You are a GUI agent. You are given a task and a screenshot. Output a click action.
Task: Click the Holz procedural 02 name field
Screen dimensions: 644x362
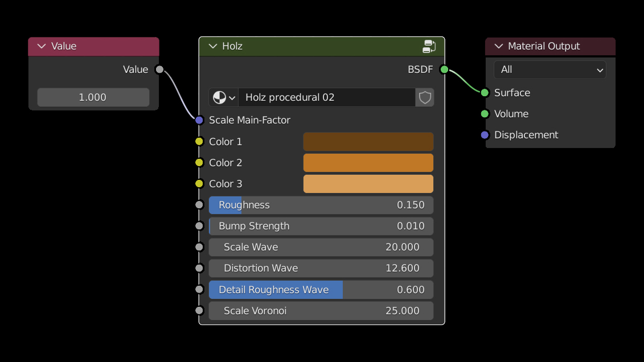coord(326,97)
